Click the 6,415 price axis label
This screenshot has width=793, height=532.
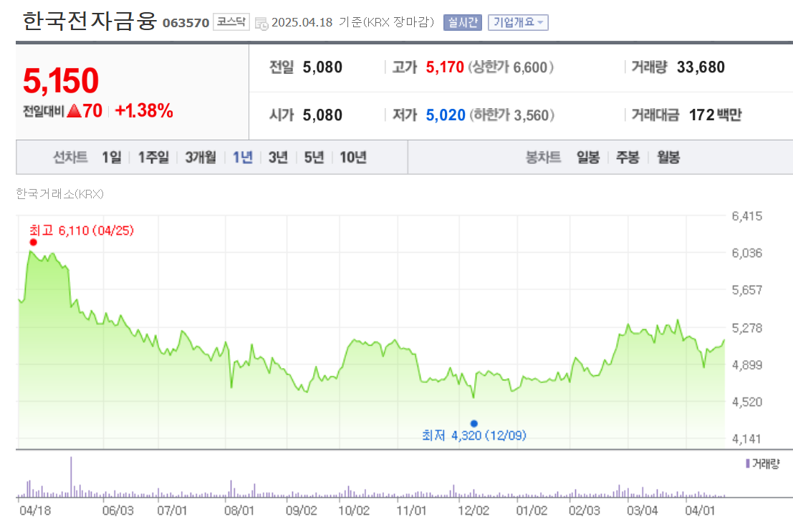click(746, 216)
